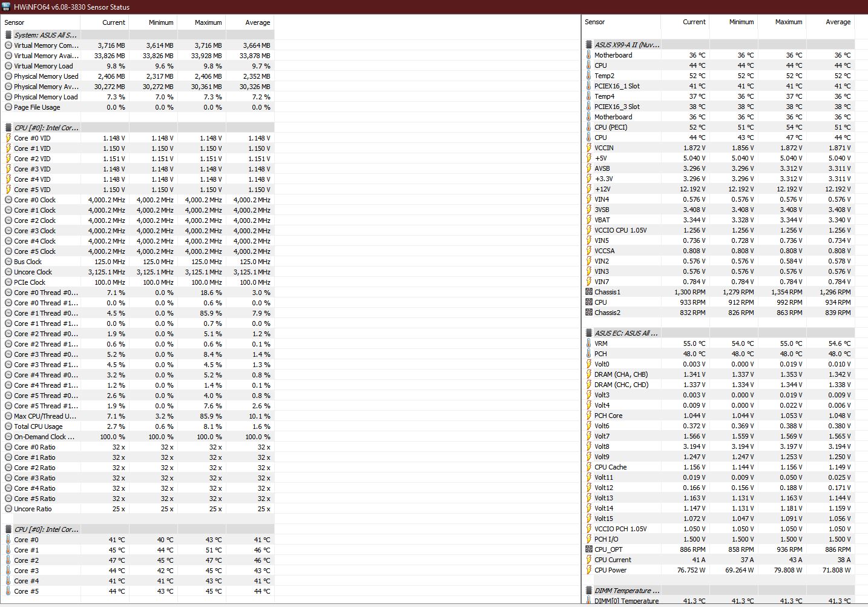Click the fan icon beside Chassis1
Image resolution: width=868 pixels, height=607 pixels.
point(589,292)
